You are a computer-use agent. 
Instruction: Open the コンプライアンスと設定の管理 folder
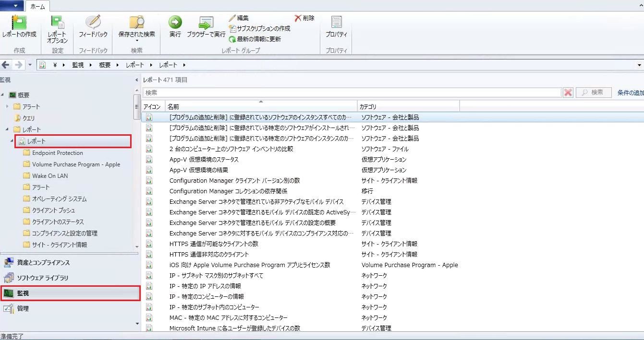pyautogui.click(x=60, y=234)
